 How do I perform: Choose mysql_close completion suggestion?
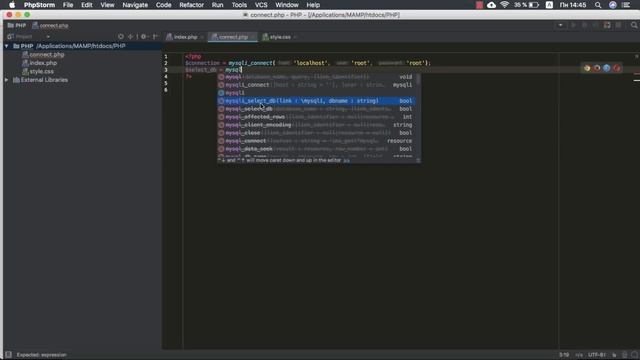[x=316, y=133]
